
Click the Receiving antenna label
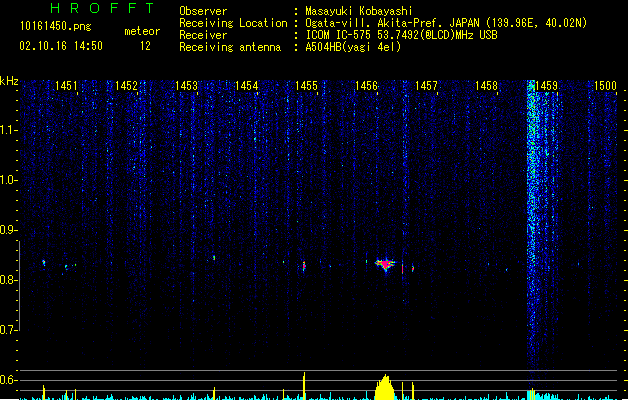[x=230, y=47]
